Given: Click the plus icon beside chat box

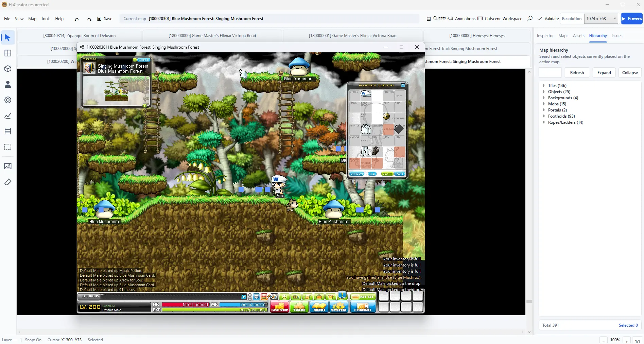Looking at the screenshot, I should click(x=244, y=297).
